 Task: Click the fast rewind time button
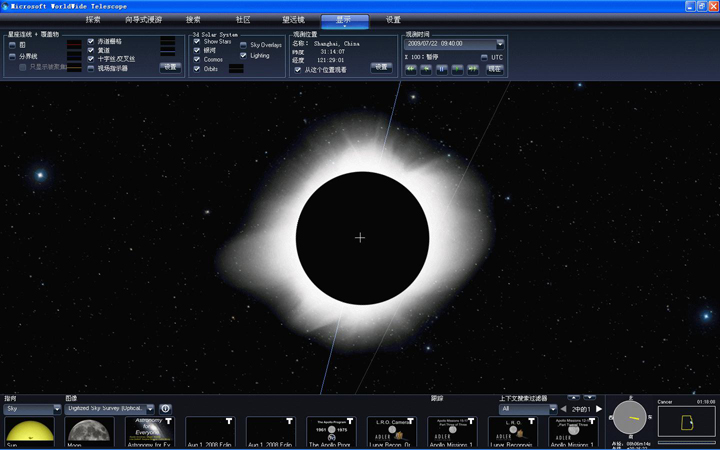click(x=411, y=69)
